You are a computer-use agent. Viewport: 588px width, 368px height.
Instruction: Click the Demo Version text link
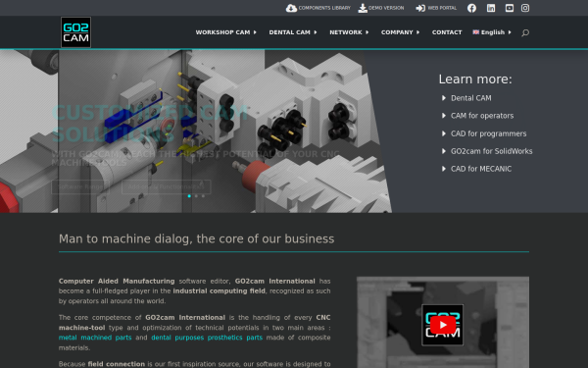click(x=386, y=8)
